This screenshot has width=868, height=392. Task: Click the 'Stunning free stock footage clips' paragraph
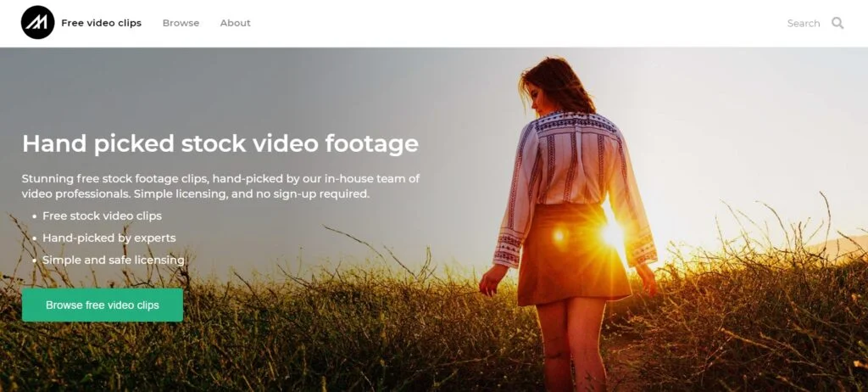[x=221, y=187]
